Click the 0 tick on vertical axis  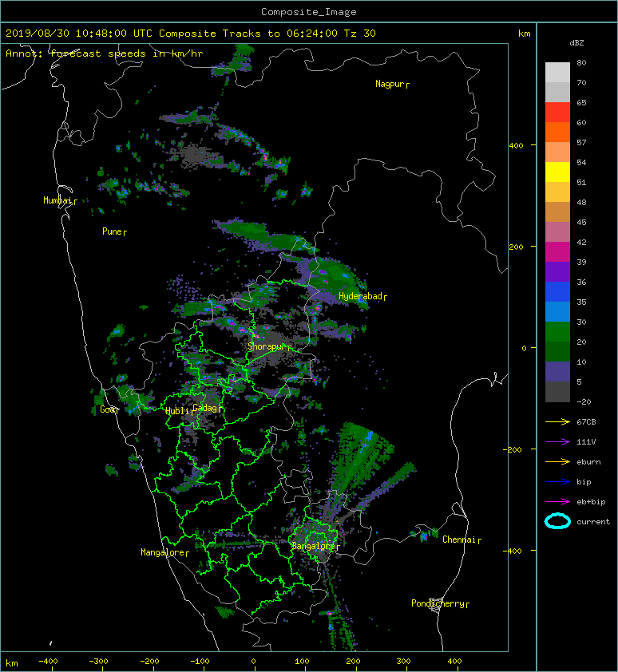pyautogui.click(x=524, y=348)
